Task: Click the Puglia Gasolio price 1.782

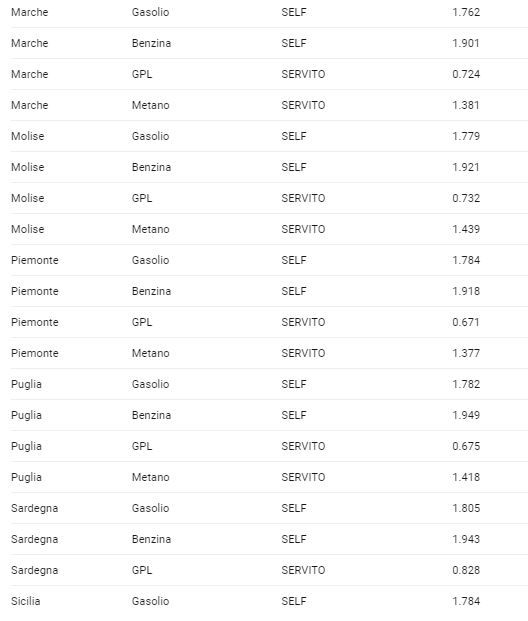Action: (x=466, y=384)
